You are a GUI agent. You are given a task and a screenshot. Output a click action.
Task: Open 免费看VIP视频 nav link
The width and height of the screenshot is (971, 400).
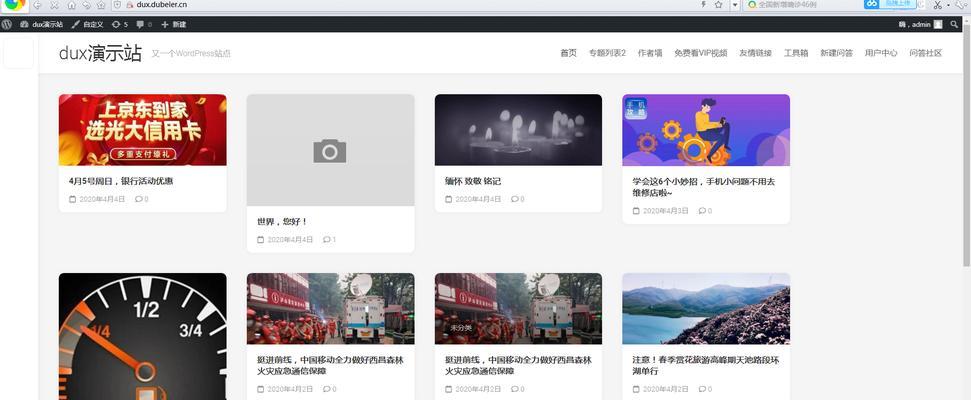pos(700,53)
